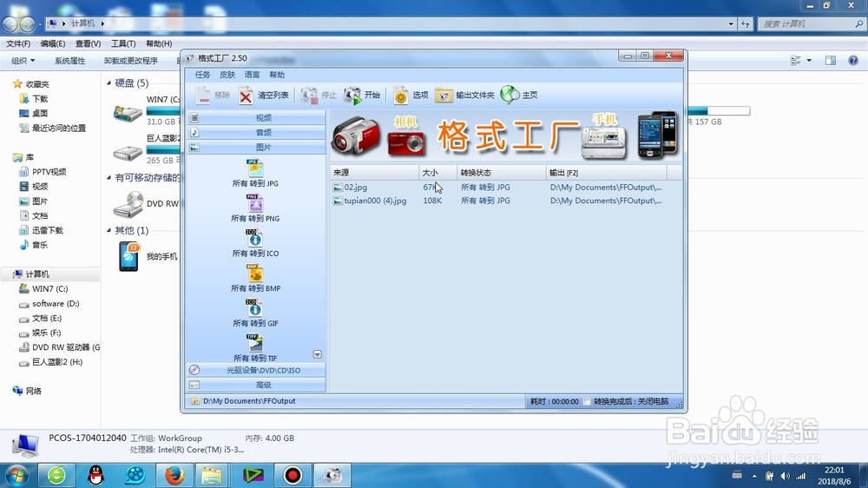Collapse the Other (其他) group in Explorer
This screenshot has height=488, width=868.
109,230
